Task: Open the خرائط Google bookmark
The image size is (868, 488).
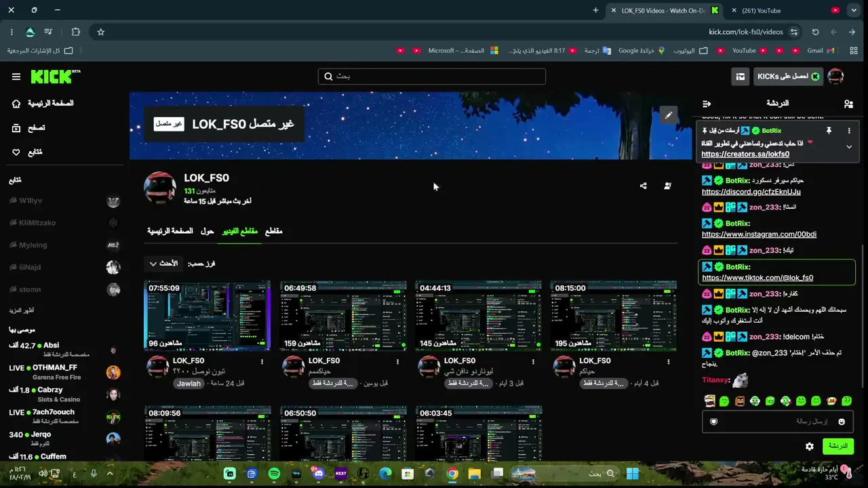Action: click(x=642, y=51)
